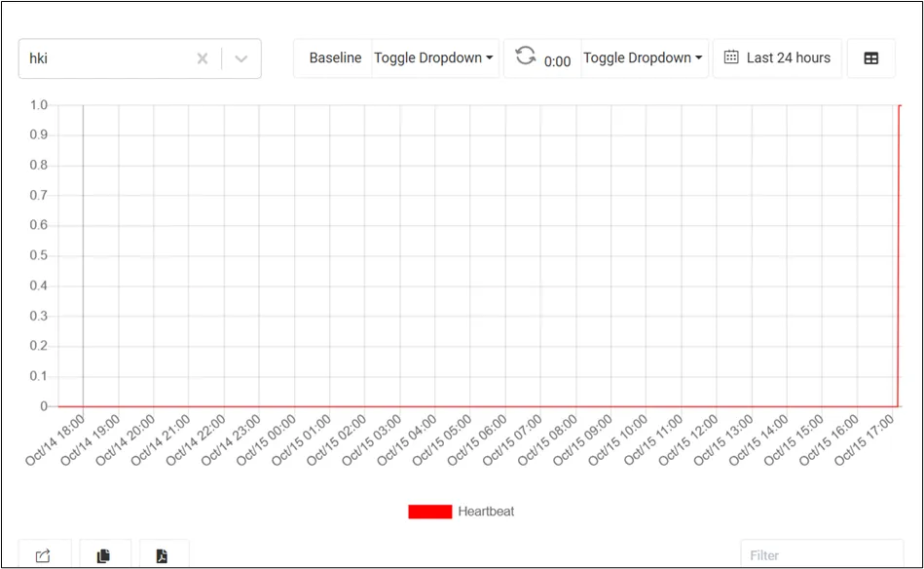Click the calendar icon
924x569 pixels.
[x=730, y=57]
